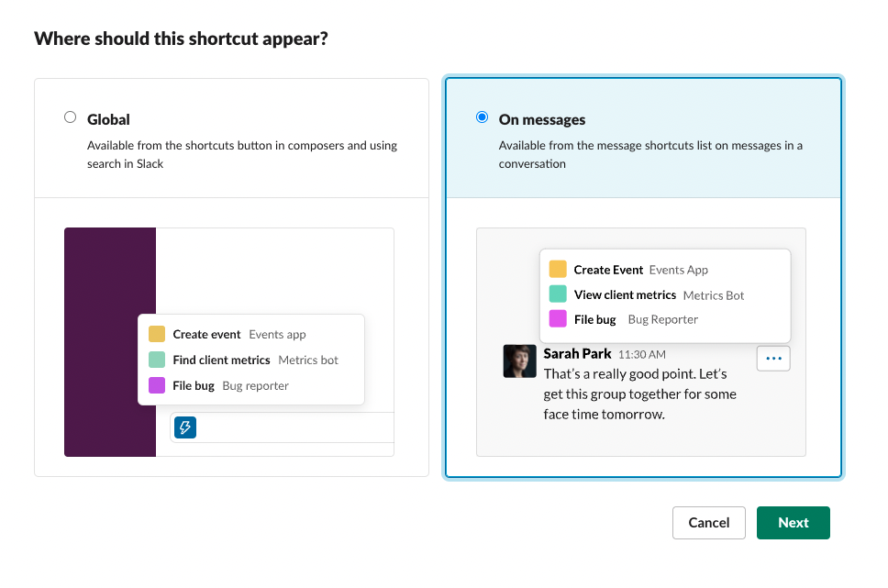
Task: Click the purple File bug icon in Global preview
Action: (157, 386)
